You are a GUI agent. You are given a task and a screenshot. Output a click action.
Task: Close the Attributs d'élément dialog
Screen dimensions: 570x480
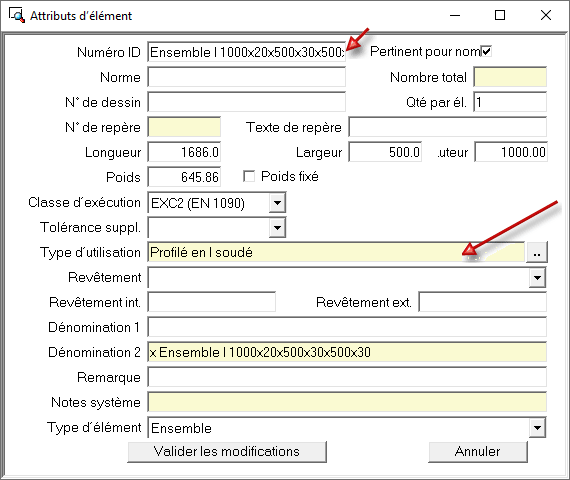pos(546,15)
